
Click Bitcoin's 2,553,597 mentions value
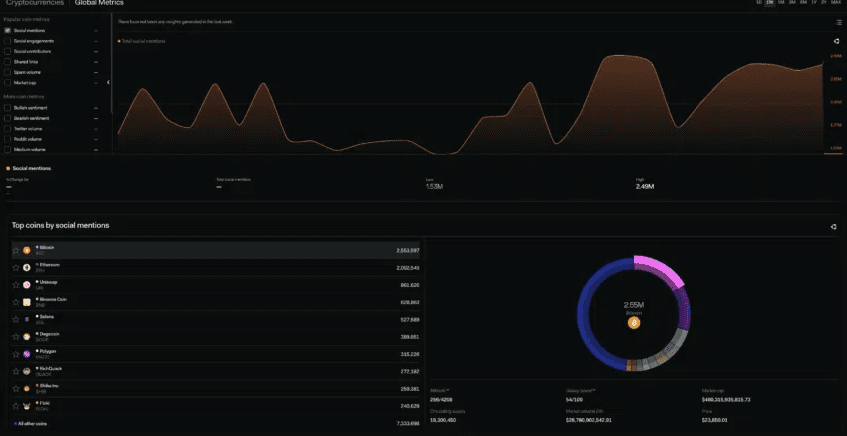(407, 251)
